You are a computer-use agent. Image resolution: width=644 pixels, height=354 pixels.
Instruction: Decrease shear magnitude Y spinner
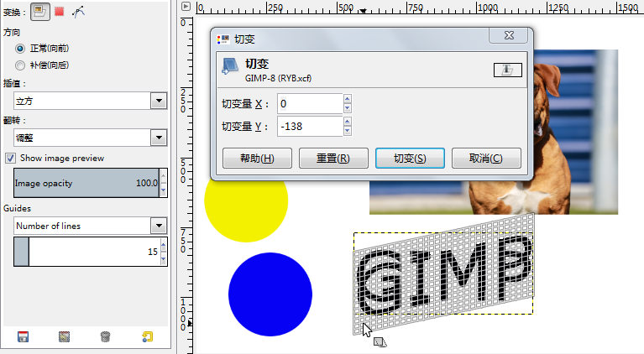[x=348, y=131]
